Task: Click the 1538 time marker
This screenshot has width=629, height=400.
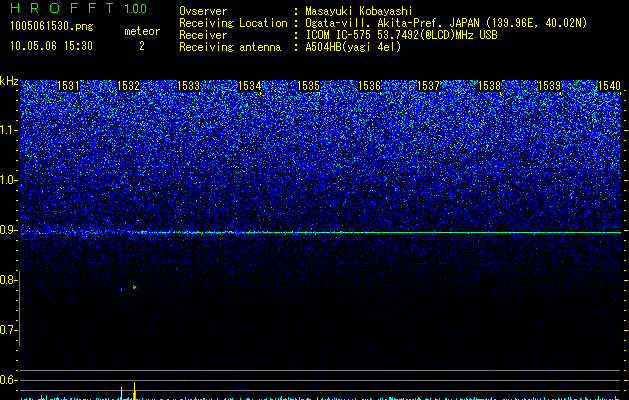Action: pyautogui.click(x=490, y=86)
